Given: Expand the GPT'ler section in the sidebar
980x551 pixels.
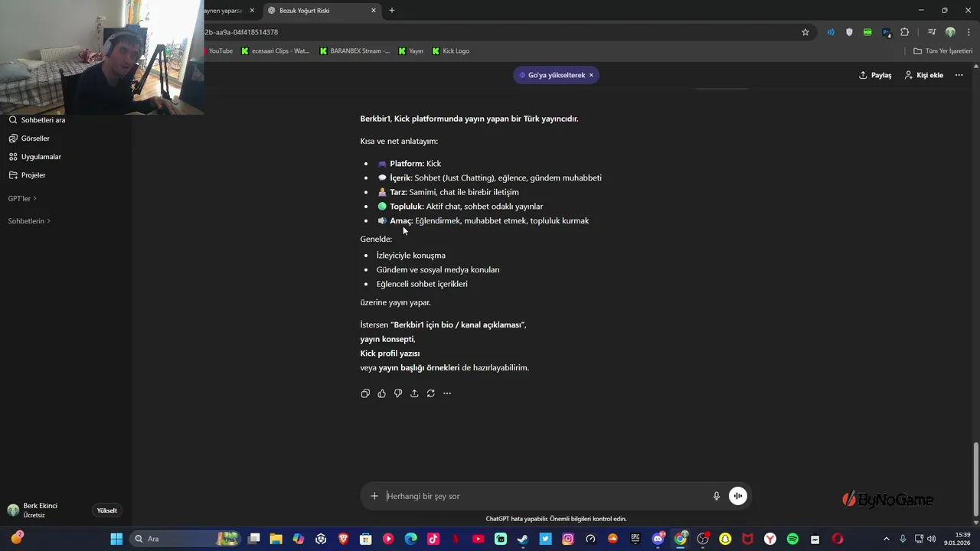Looking at the screenshot, I should click(22, 198).
